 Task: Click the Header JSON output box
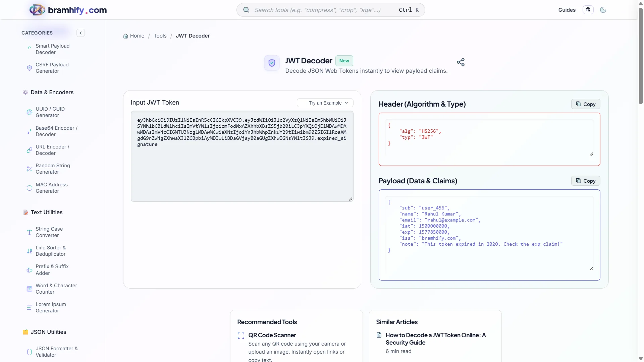point(489,139)
